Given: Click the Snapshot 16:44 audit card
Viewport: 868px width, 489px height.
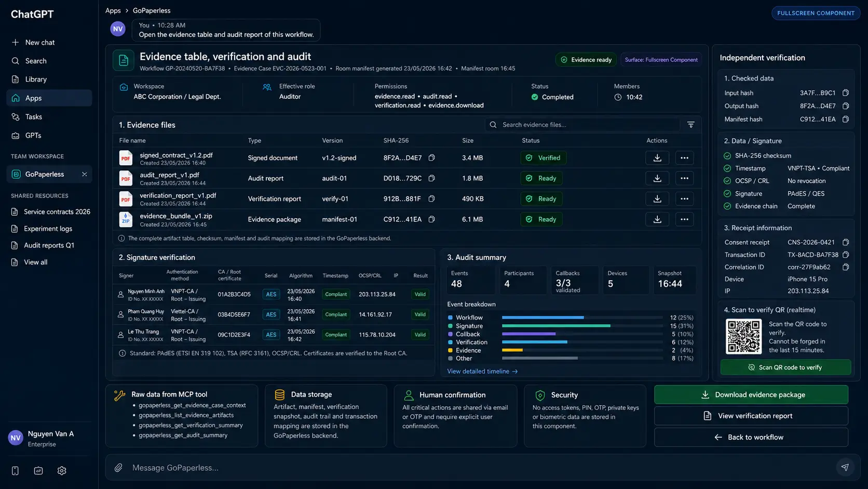Looking at the screenshot, I should coord(675,280).
